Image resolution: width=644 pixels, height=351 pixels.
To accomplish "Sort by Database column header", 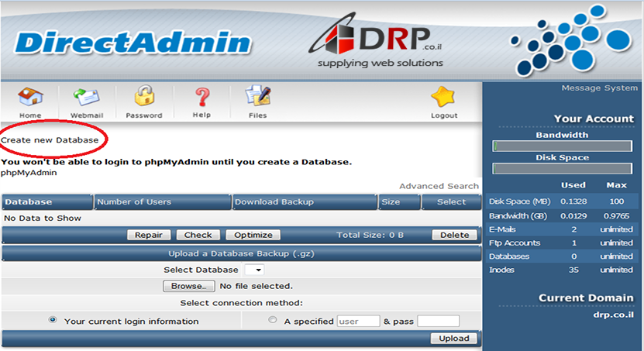I will tap(29, 202).
